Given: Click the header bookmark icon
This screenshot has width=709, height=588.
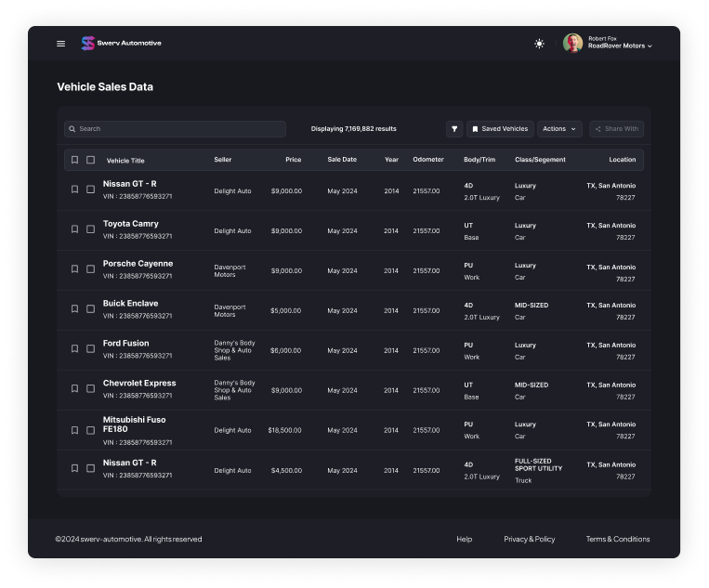Looking at the screenshot, I should (x=74, y=160).
